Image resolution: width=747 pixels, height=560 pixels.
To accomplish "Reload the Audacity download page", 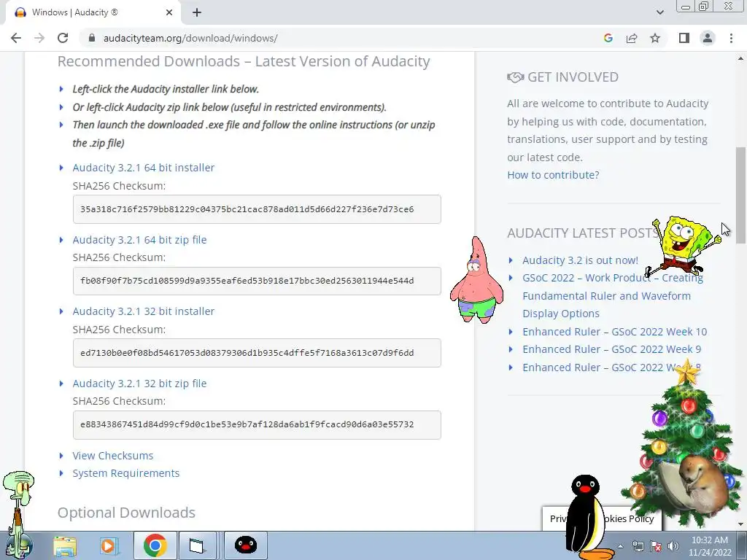I will click(63, 38).
